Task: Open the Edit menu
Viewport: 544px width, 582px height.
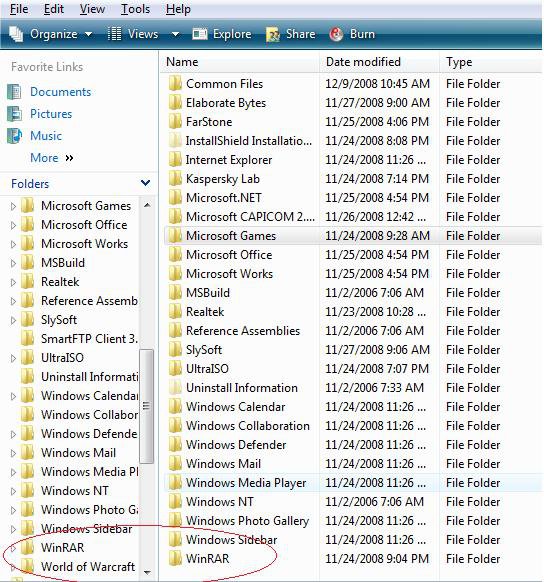Action: click(x=54, y=9)
